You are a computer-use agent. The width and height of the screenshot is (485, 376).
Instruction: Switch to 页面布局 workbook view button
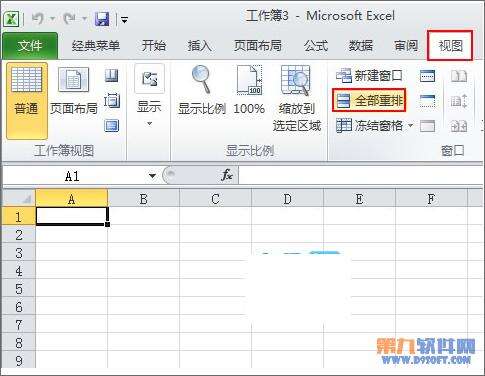point(74,91)
